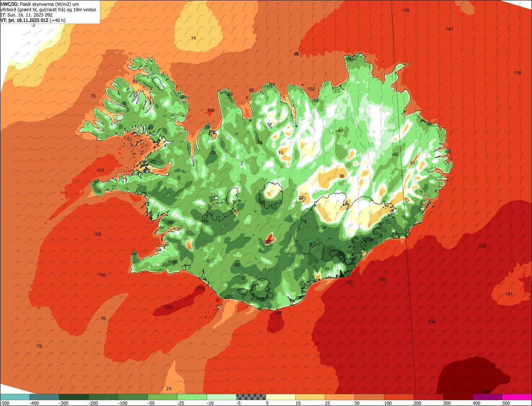Click the map value '36'
The width and height of the screenshot is (532, 406).
[342, 176]
